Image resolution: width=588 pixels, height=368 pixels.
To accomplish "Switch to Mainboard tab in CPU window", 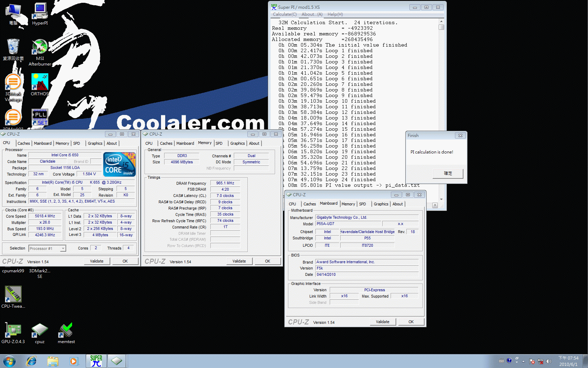I will [43, 143].
